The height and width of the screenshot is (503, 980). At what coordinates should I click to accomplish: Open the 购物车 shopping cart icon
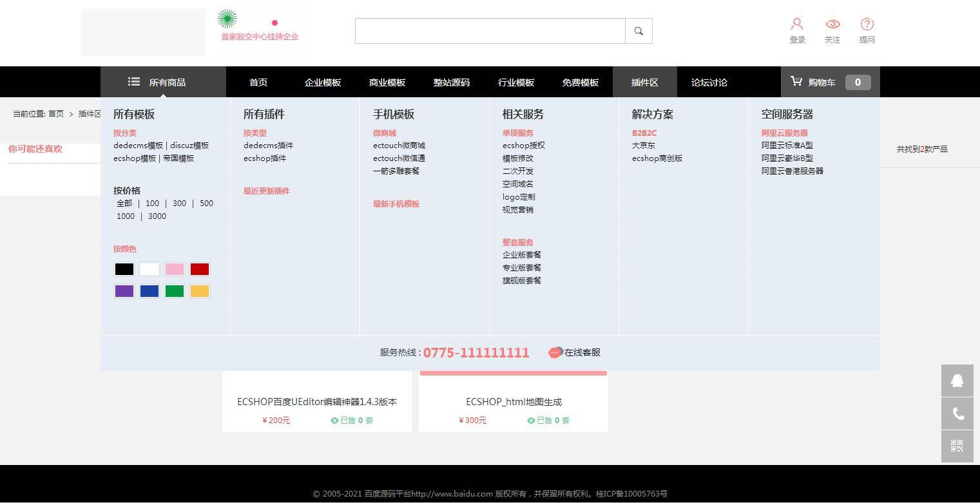click(x=796, y=82)
